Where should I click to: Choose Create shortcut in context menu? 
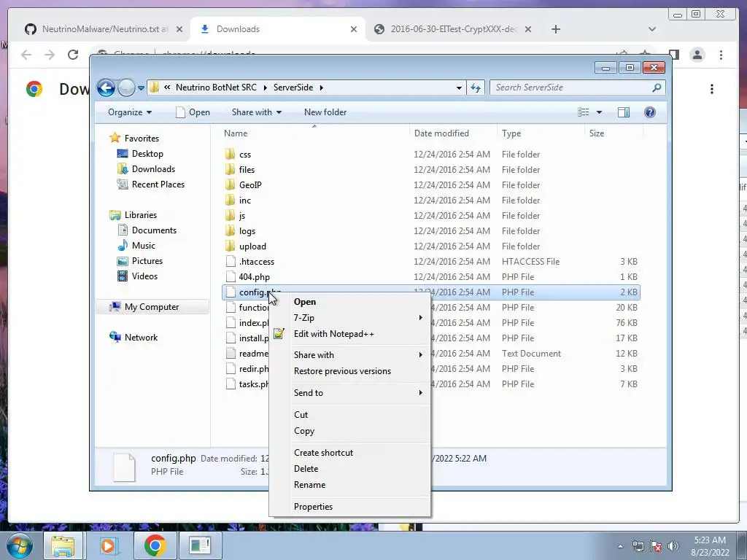tap(349, 453)
